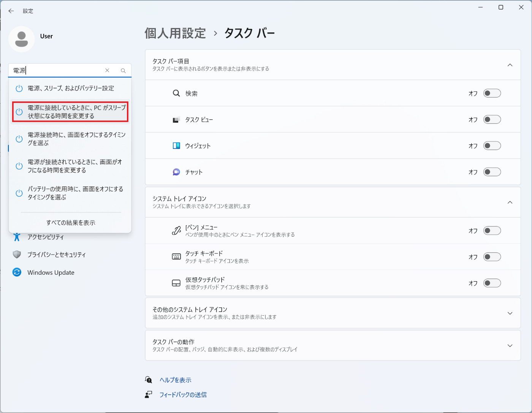532x413 pixels.
Task: Click the User account name
Action: [46, 36]
